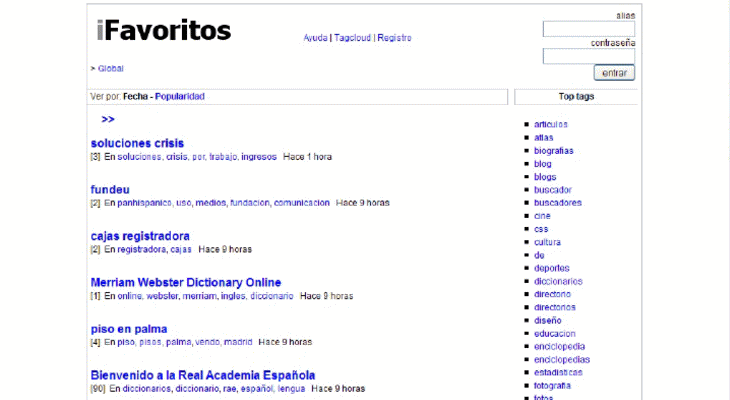The image size is (730, 400).
Task: Go to the Registro page
Action: click(x=394, y=38)
